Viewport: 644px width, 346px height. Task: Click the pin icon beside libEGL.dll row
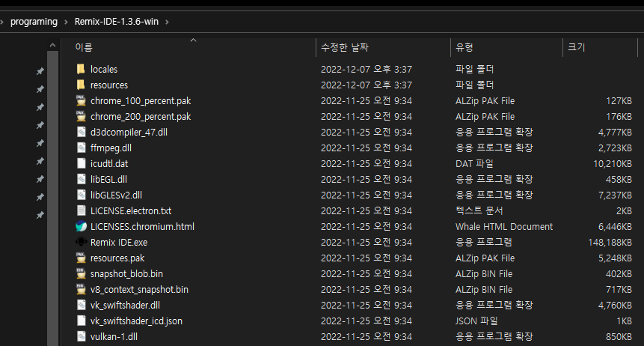tap(40, 197)
